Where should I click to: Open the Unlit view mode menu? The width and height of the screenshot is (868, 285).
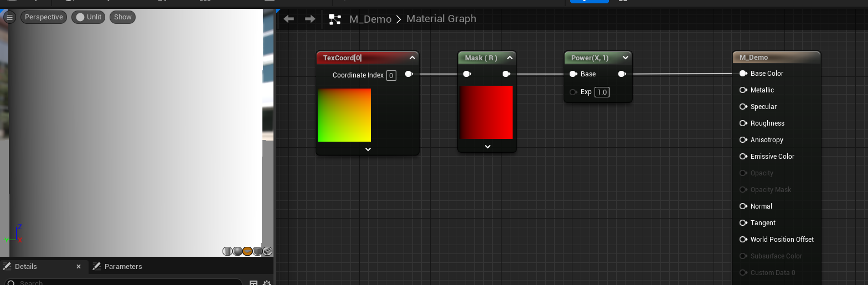89,17
